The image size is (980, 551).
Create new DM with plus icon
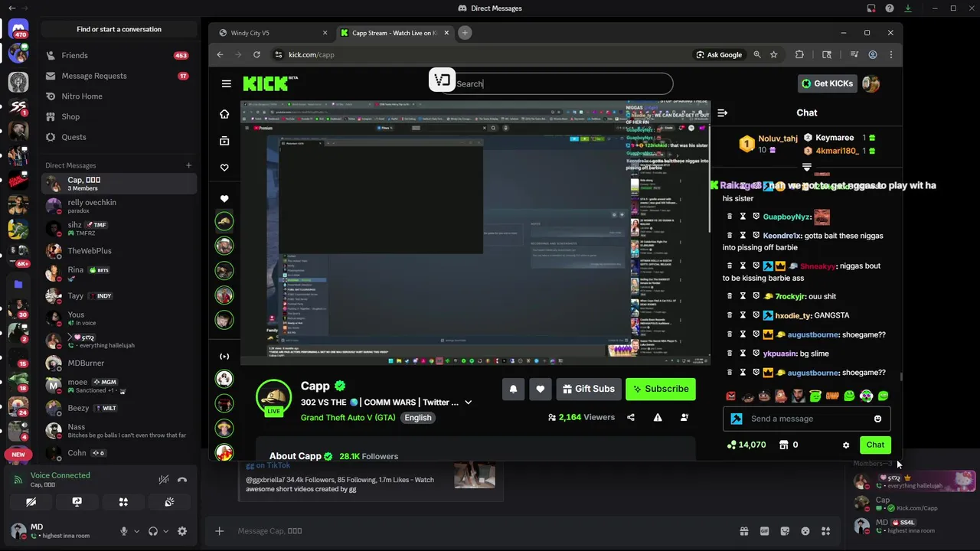click(x=188, y=165)
